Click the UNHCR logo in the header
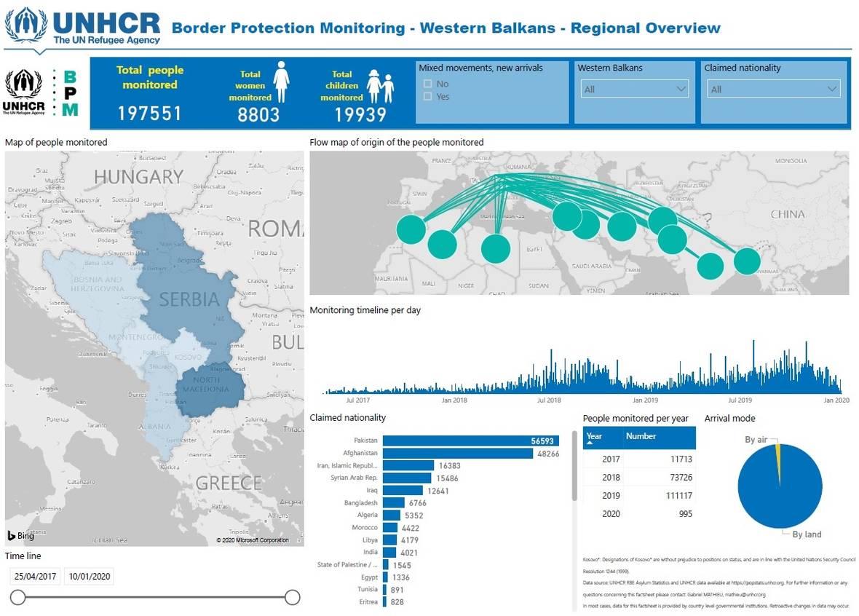This screenshot has width=859, height=616. point(82,27)
